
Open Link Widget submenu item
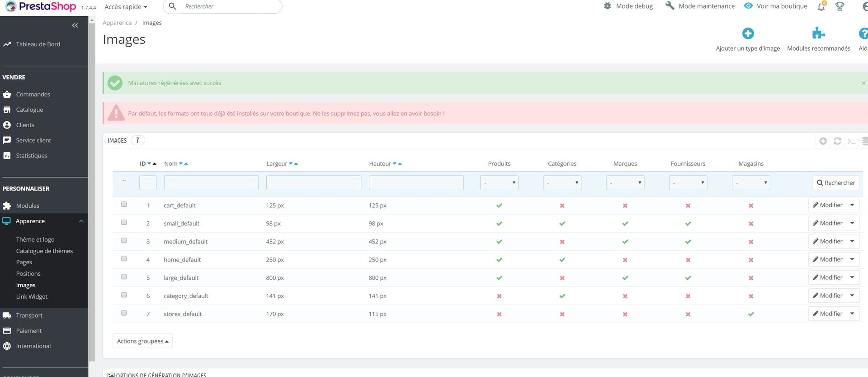pyautogui.click(x=32, y=297)
